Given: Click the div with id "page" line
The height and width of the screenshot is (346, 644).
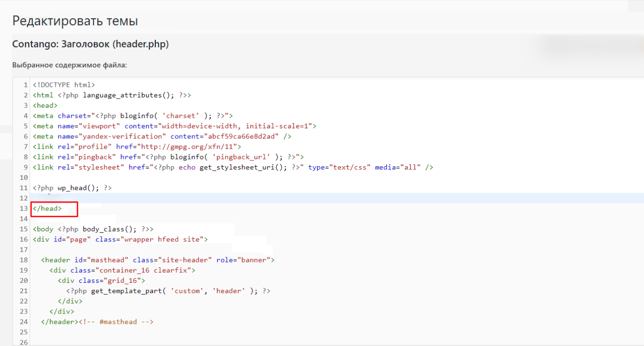Looking at the screenshot, I should (120, 240).
